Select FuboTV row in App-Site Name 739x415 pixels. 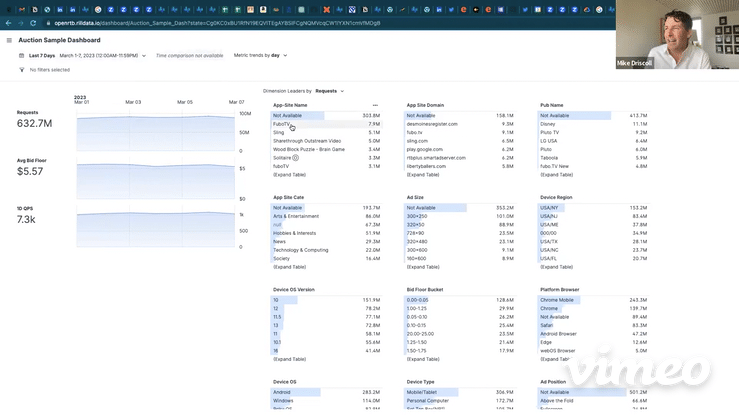tap(282, 124)
